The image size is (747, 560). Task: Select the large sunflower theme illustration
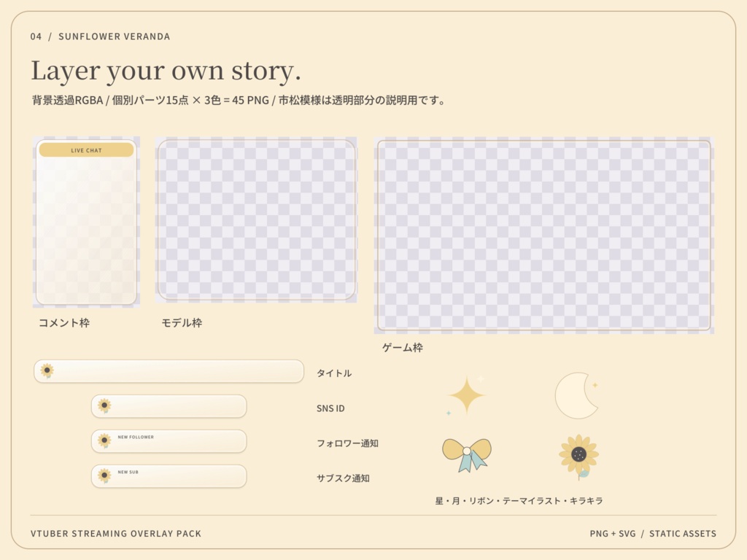[578, 456]
